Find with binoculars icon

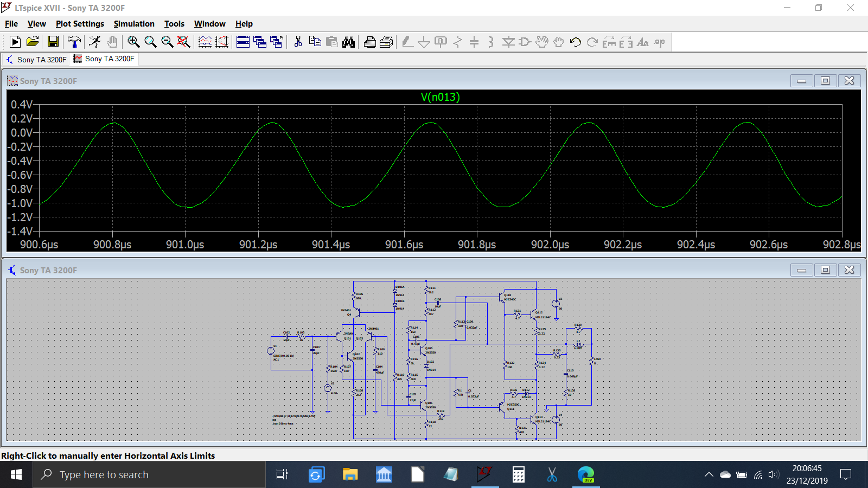pos(348,42)
